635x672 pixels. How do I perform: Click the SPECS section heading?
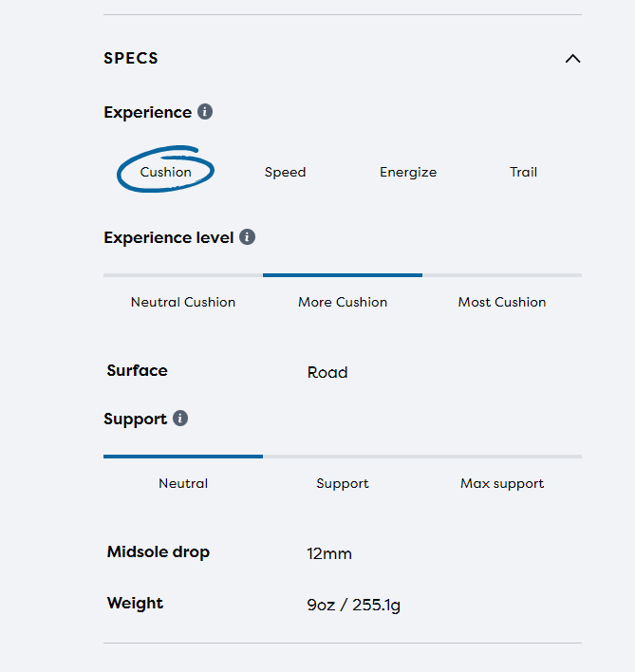(x=131, y=59)
